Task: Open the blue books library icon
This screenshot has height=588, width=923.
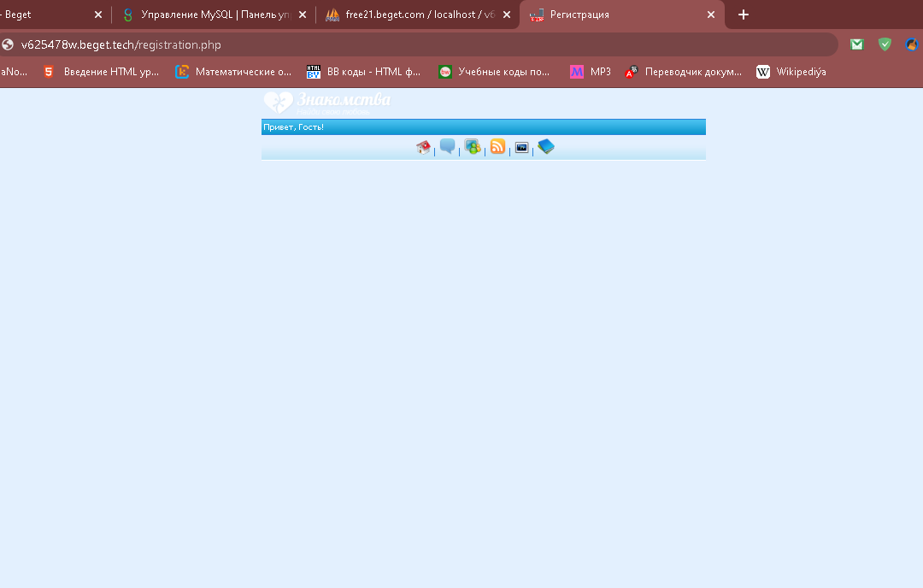Action: pyautogui.click(x=546, y=146)
